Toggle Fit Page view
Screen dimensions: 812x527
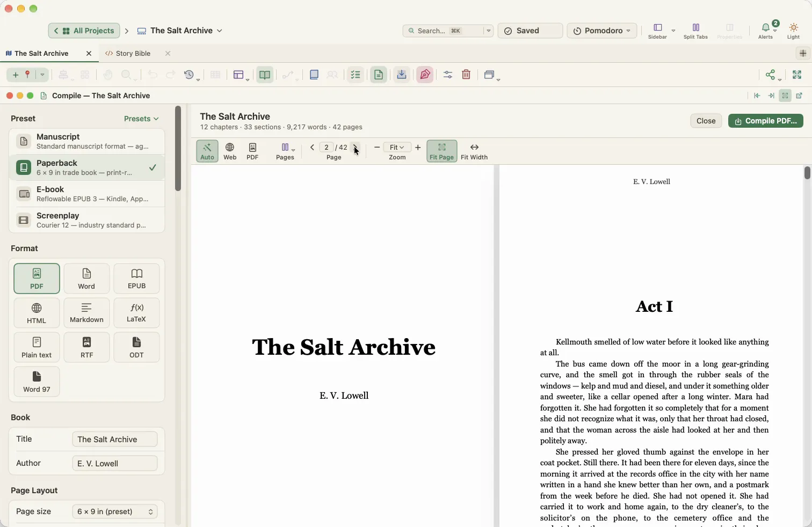(442, 151)
